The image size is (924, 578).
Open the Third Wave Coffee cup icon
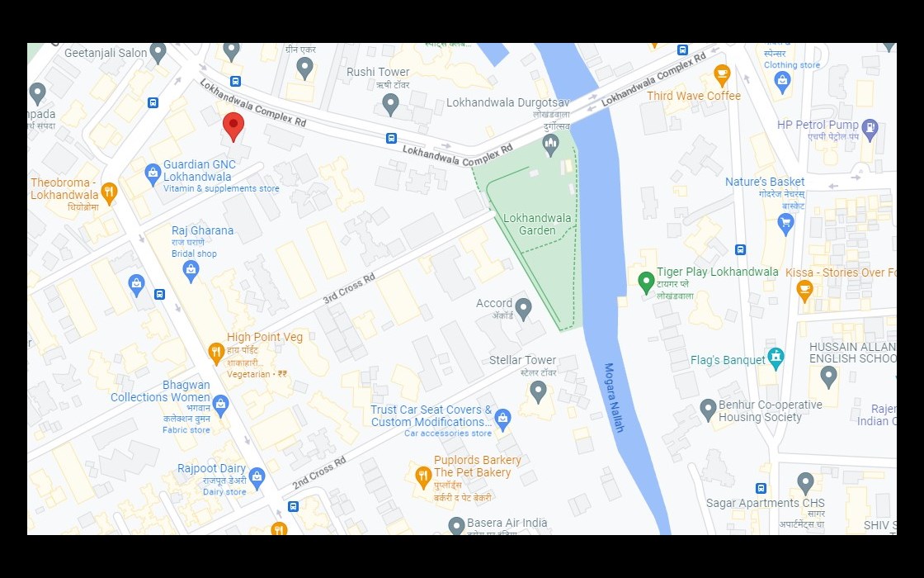722,75
